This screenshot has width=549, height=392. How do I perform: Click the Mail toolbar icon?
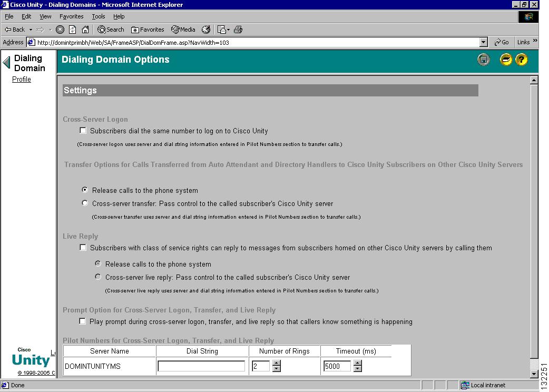tap(223, 30)
